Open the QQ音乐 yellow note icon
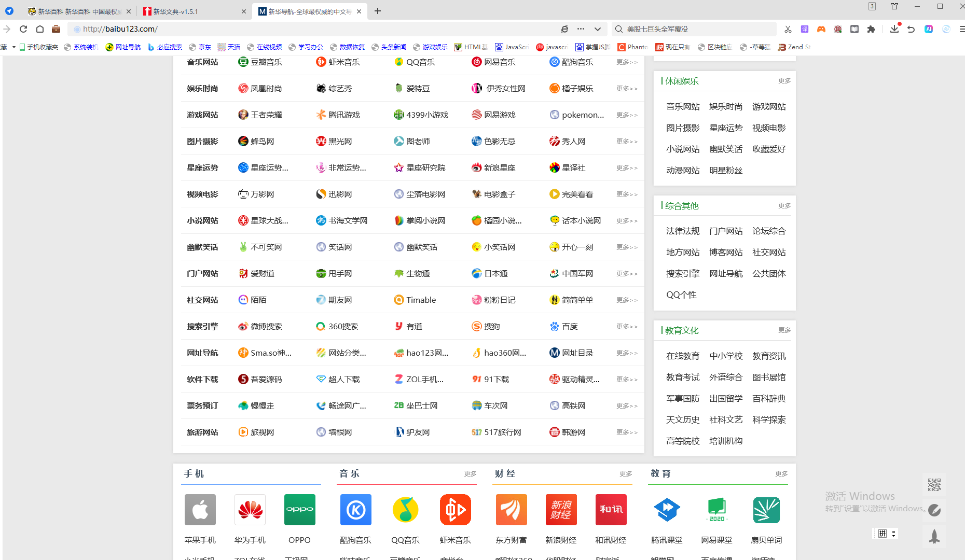The height and width of the screenshot is (560, 965). click(406, 510)
